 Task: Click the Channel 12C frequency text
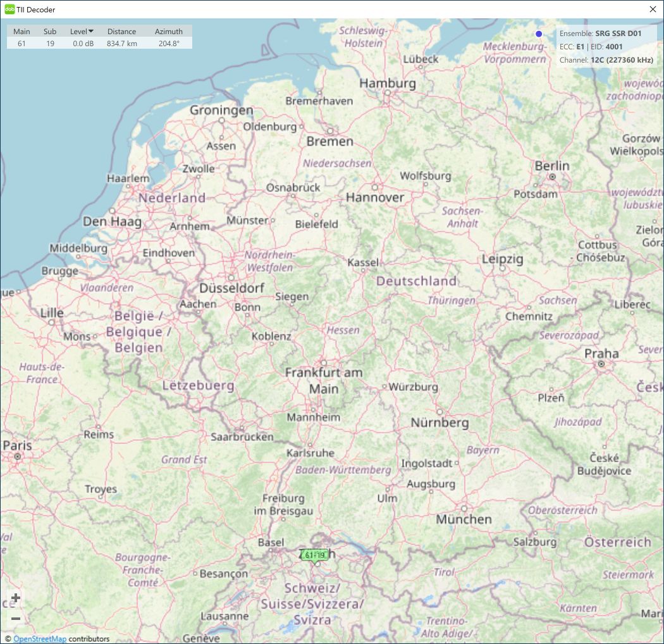[x=606, y=60]
